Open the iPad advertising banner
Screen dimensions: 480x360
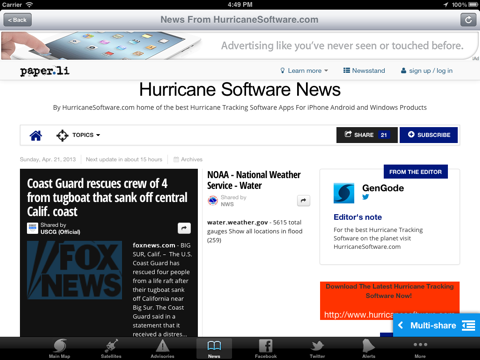coord(240,46)
